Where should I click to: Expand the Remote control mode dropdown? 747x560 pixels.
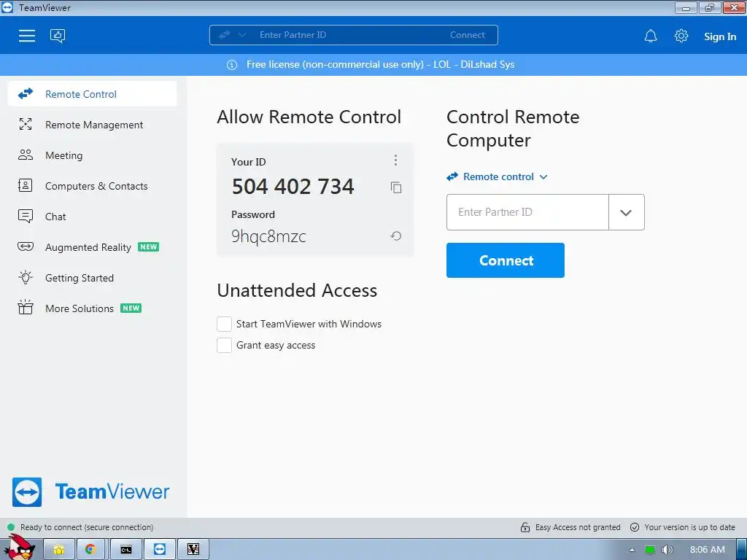coord(497,176)
